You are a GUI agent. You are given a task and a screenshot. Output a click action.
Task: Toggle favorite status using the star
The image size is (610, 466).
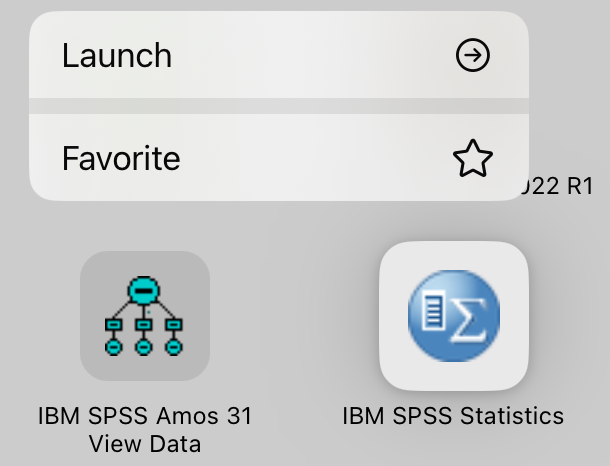[473, 159]
